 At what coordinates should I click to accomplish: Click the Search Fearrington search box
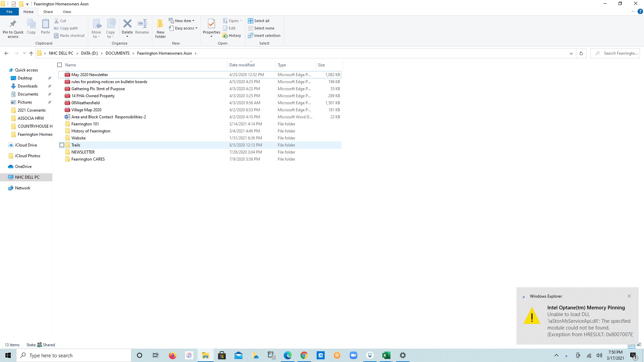(615, 53)
